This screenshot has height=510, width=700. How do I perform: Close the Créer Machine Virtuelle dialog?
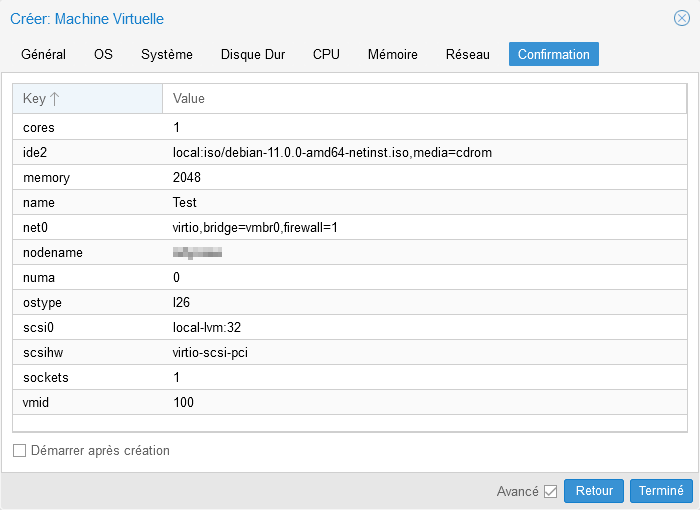pyautogui.click(x=681, y=18)
